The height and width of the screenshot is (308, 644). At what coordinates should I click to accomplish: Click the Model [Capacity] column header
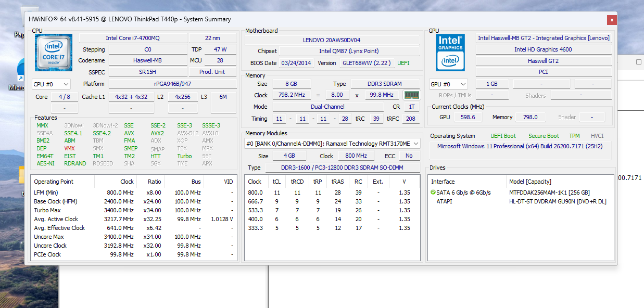[x=560, y=182]
